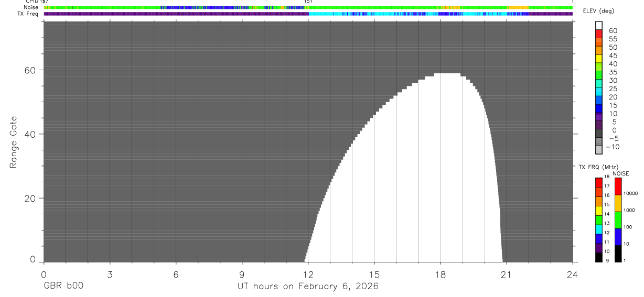Click the 'GBR b00' radar beam label
This screenshot has height=297, width=644.
tap(63, 287)
